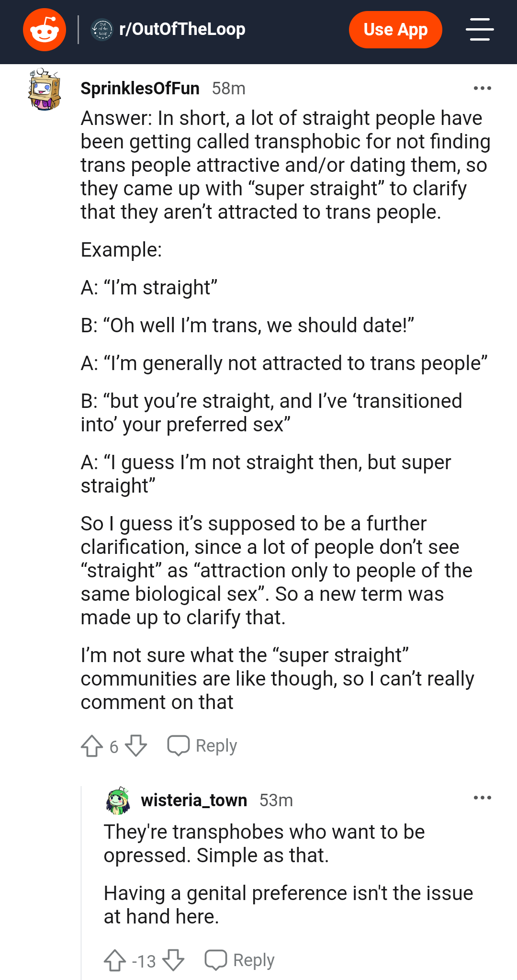Downvote SprinklesOfFun's comment
517x980 pixels.
click(x=136, y=746)
